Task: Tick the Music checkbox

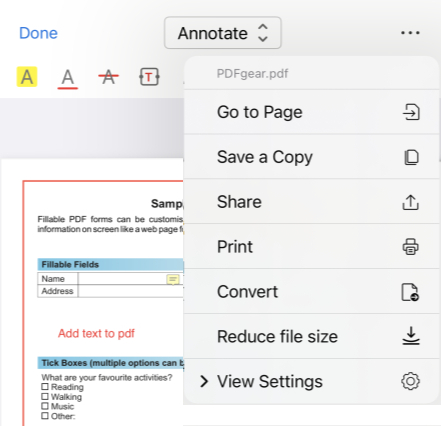Action: (x=45, y=406)
